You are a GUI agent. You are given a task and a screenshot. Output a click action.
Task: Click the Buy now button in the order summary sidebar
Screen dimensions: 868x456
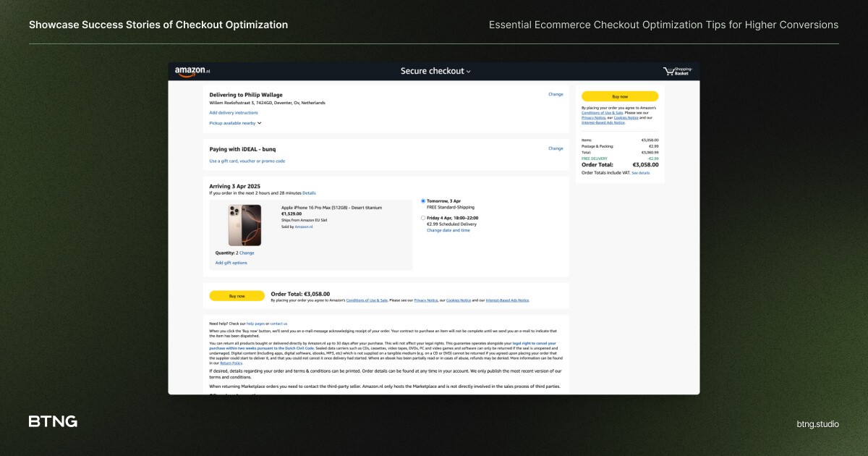pyautogui.click(x=620, y=96)
